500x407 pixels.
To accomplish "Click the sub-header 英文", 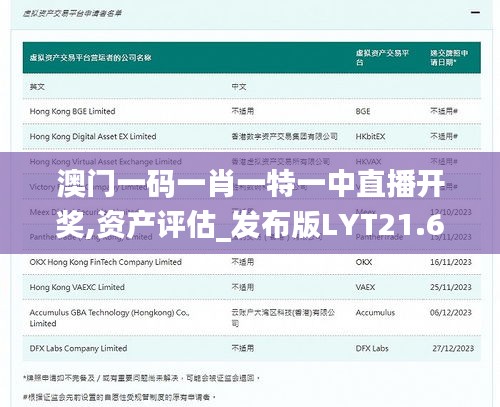I will 37,87.
